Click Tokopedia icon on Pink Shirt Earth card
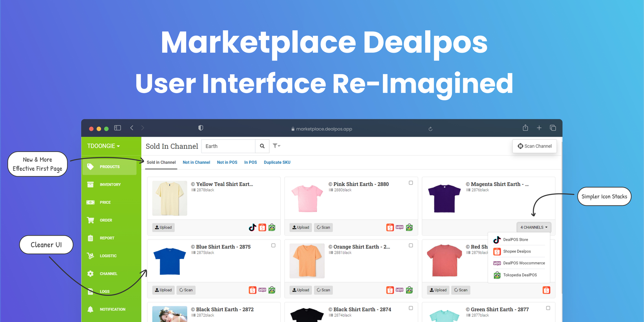644x322 pixels. tap(409, 227)
